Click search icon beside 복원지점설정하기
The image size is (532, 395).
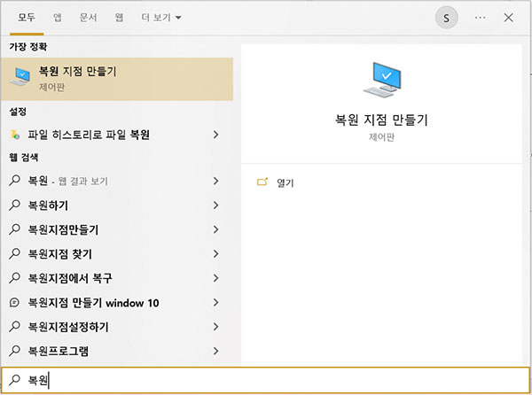point(14,326)
